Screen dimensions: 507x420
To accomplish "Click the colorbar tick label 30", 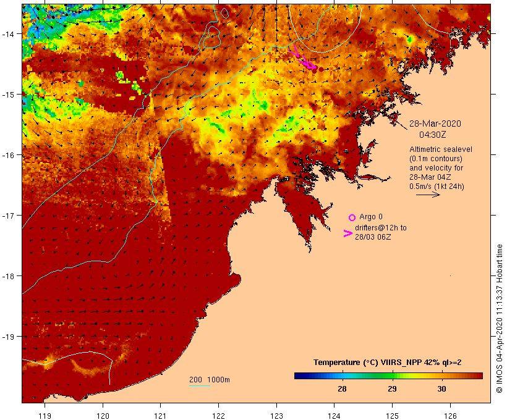I will tap(441, 389).
